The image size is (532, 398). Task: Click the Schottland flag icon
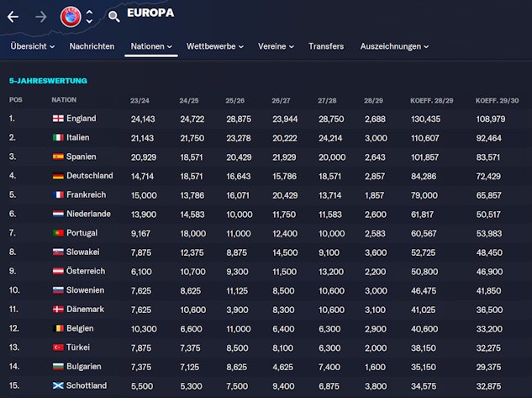[57, 385]
